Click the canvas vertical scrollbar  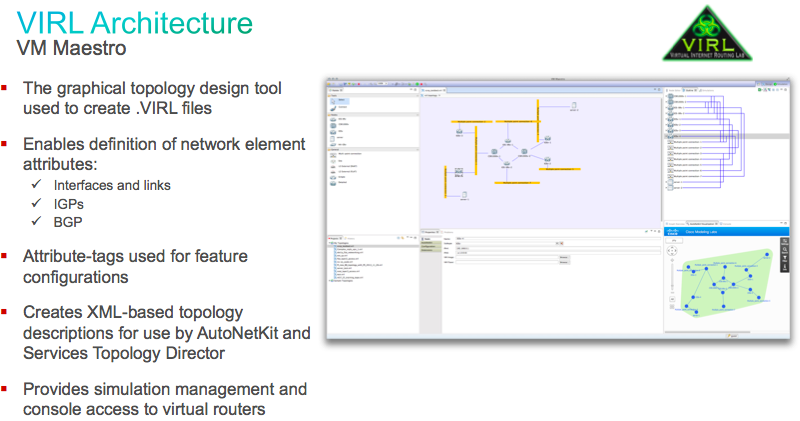pyautogui.click(x=662, y=158)
